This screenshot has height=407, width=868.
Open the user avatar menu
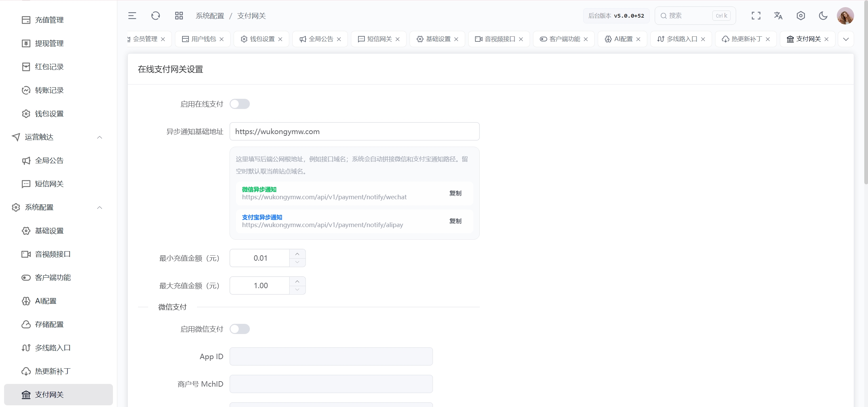tap(845, 16)
